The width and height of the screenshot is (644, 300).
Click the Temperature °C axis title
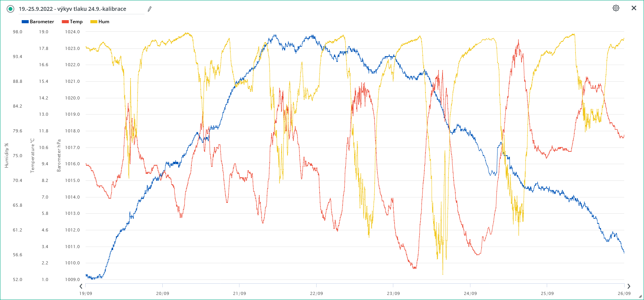pyautogui.click(x=33, y=156)
